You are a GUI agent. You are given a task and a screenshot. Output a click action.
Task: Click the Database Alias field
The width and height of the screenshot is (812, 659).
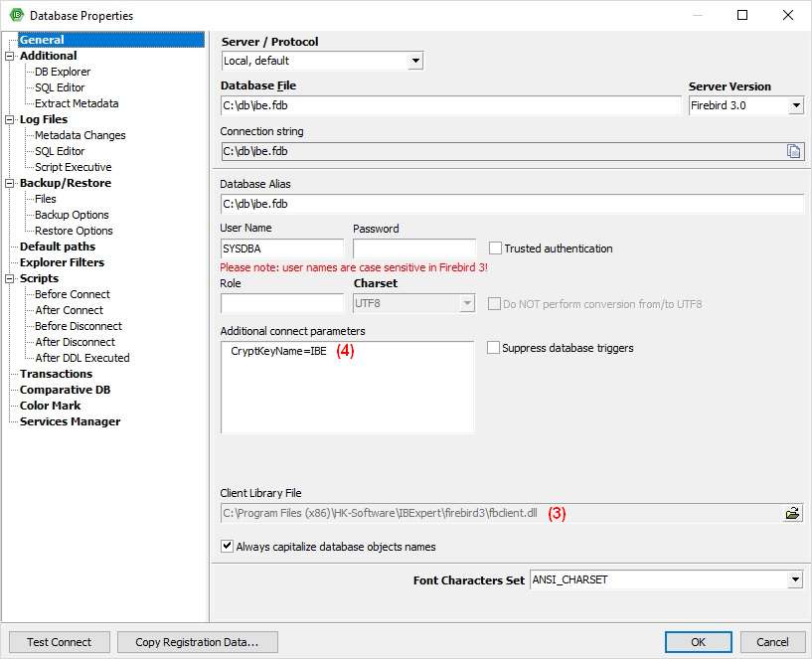tap(512, 204)
